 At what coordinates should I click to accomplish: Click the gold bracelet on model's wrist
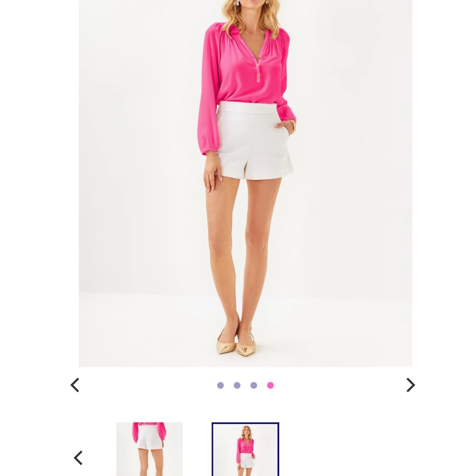click(292, 126)
